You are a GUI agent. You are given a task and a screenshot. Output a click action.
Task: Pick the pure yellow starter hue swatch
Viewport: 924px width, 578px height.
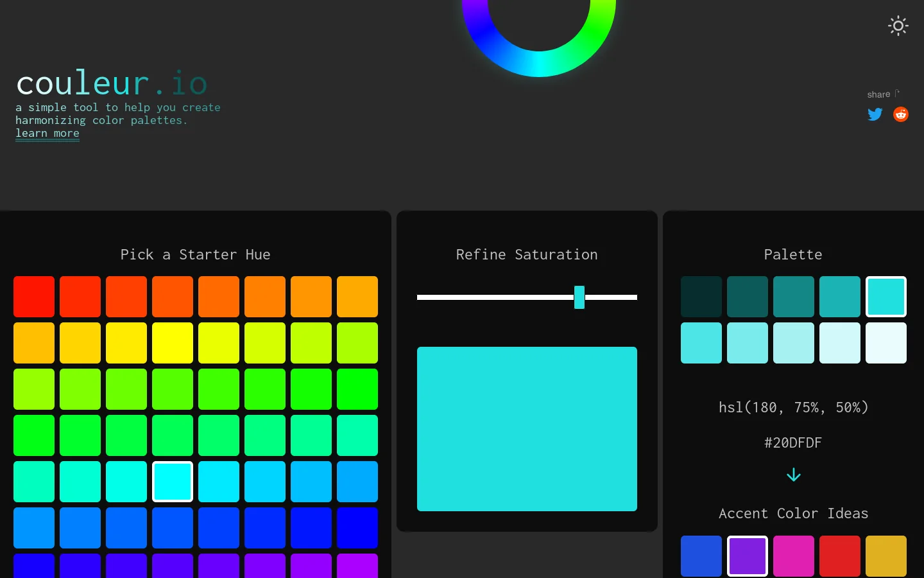[x=173, y=343]
